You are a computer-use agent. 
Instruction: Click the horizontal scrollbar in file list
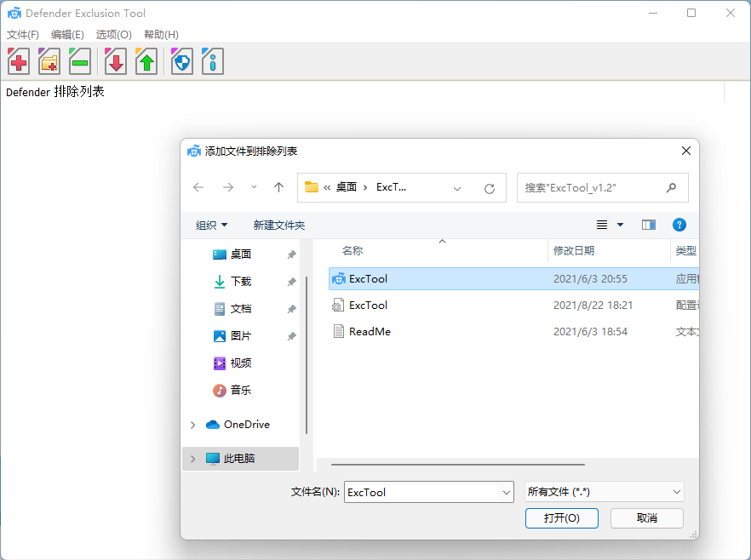[x=458, y=465]
